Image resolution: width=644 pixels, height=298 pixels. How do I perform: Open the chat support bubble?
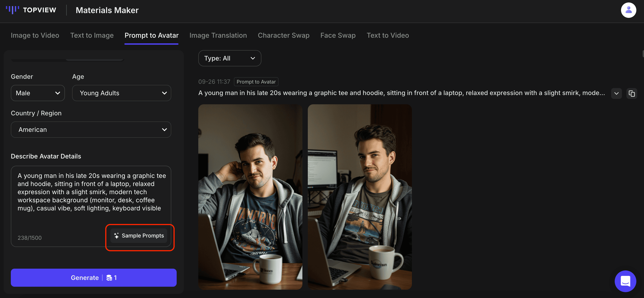(x=625, y=281)
